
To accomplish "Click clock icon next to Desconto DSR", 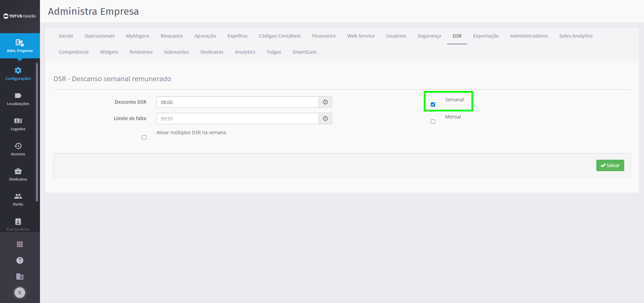I will tap(325, 102).
